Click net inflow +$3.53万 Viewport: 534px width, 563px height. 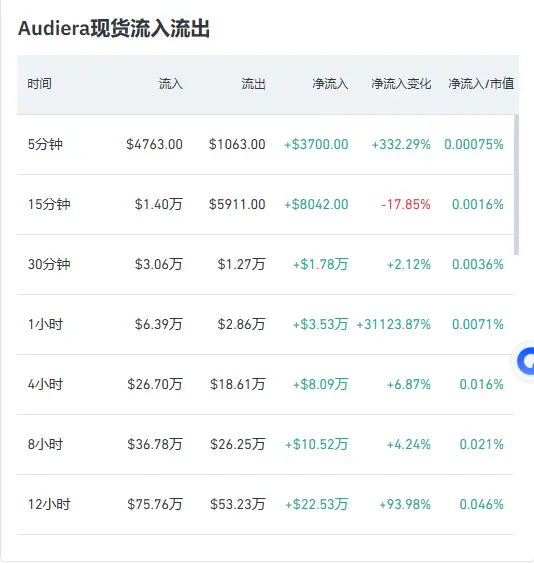pyautogui.click(x=321, y=324)
